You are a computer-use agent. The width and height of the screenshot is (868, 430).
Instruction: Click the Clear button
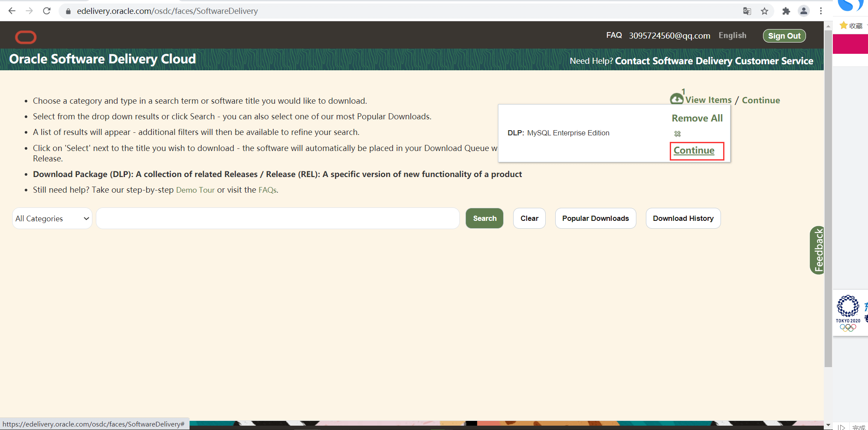tap(529, 218)
